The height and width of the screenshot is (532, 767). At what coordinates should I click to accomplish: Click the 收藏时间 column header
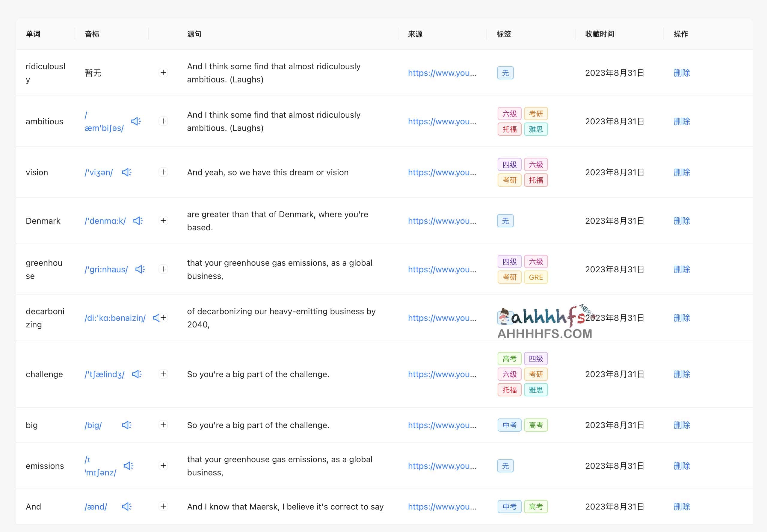599,34
